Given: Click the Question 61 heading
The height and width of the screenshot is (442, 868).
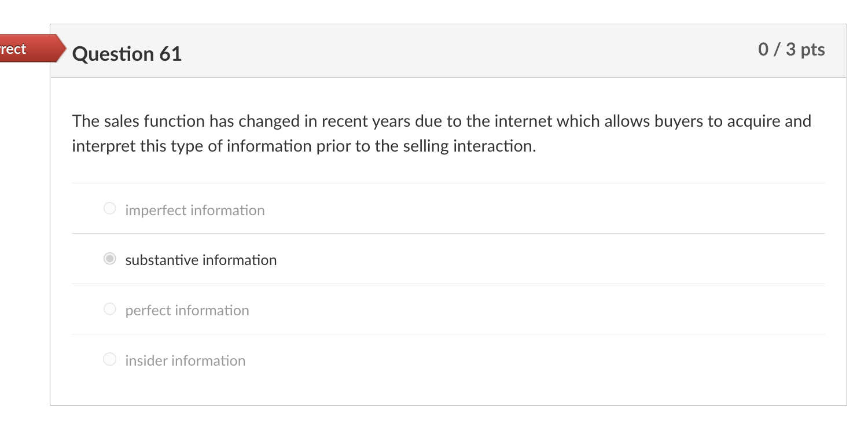Looking at the screenshot, I should [127, 54].
